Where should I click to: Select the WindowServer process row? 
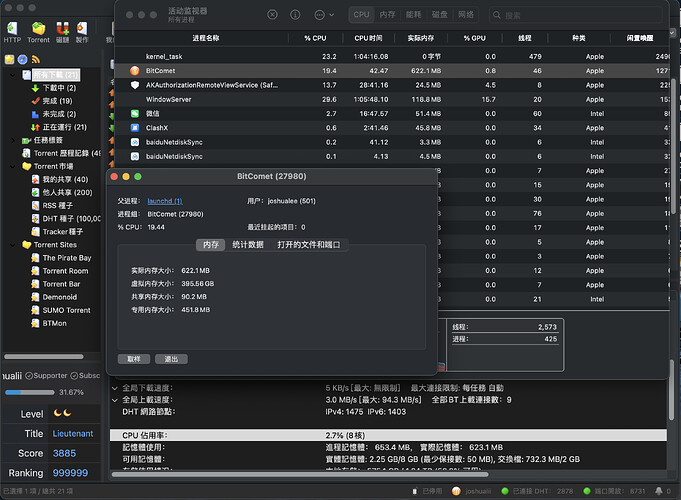(392, 99)
